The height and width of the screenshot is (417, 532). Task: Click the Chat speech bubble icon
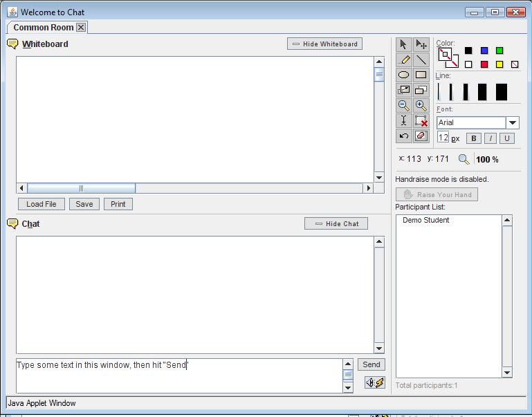12,224
